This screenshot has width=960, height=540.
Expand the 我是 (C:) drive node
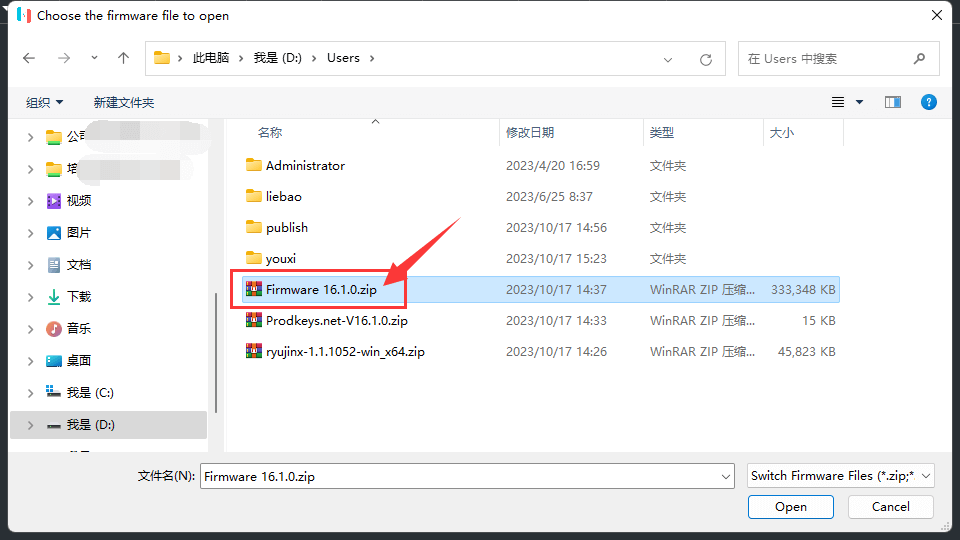(30, 393)
